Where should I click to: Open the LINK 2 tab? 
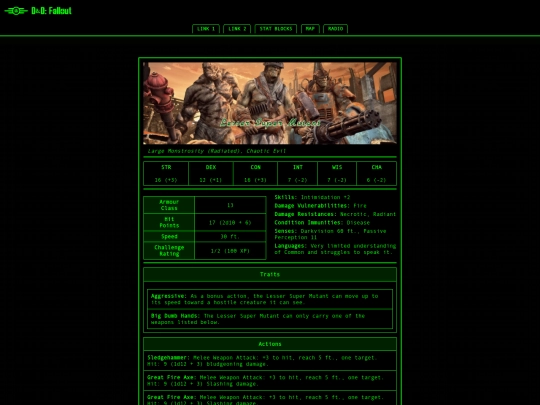coord(237,29)
